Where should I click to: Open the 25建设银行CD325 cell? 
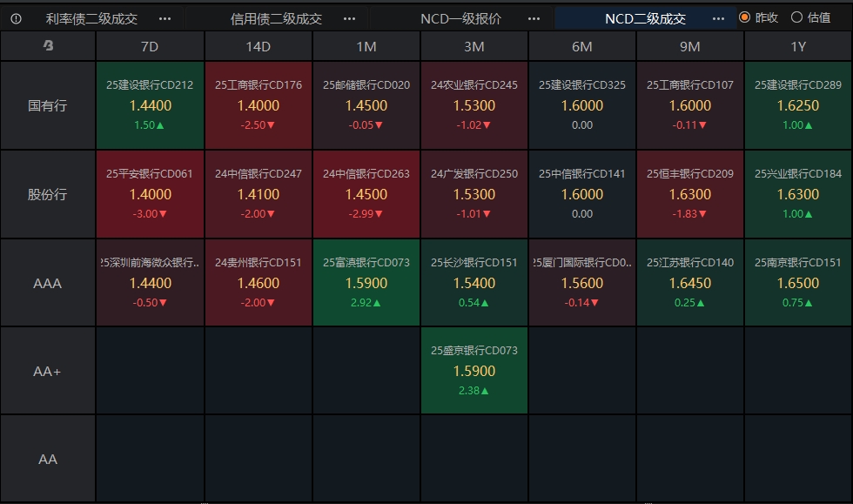point(582,105)
